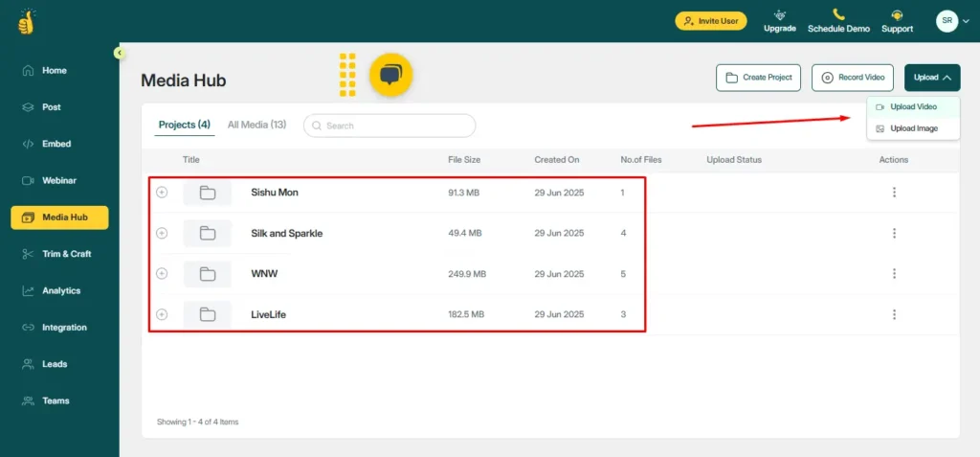
Task: Open Webinar in the sidebar
Action: (59, 180)
